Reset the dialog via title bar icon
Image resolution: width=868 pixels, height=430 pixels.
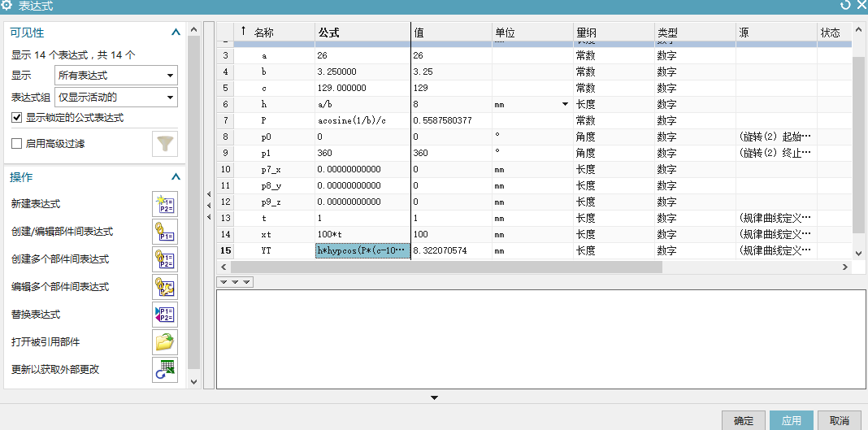tap(845, 6)
